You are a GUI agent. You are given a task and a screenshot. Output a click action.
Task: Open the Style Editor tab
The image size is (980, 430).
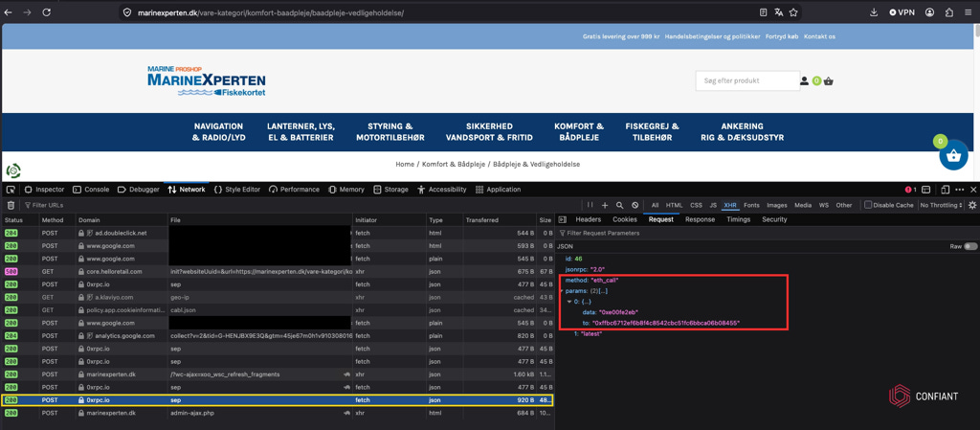click(x=237, y=190)
